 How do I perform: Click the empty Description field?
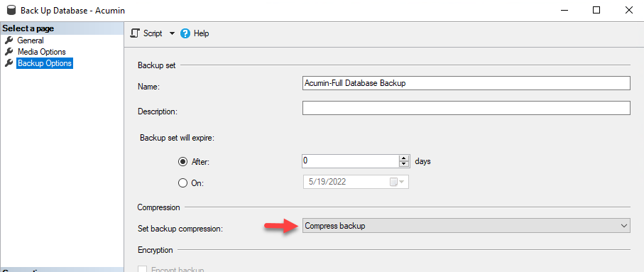tap(466, 108)
